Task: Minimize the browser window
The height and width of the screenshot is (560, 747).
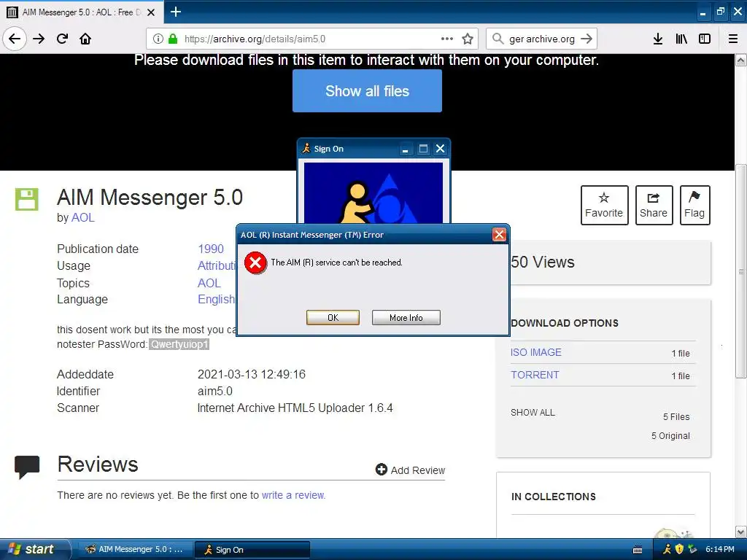Action: click(703, 12)
